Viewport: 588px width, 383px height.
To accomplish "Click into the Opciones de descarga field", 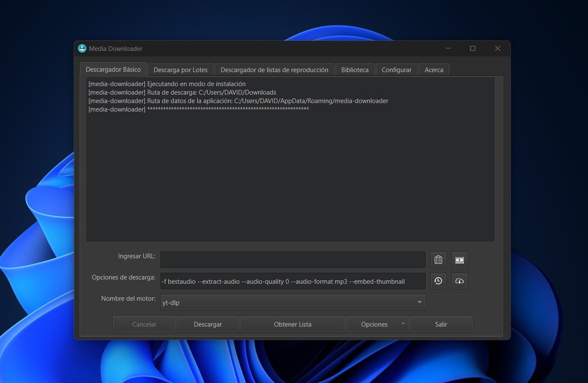I will coord(293,281).
